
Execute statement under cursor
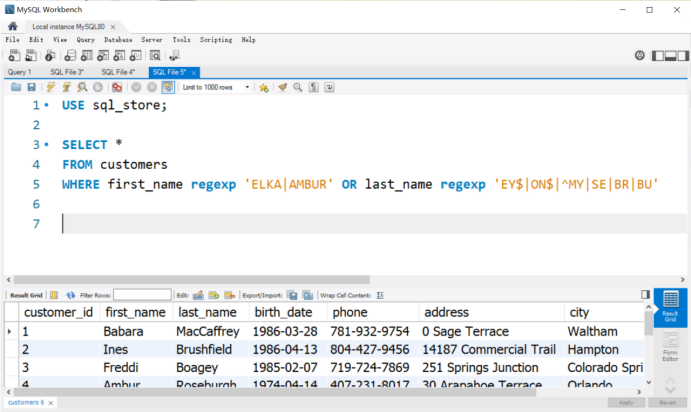67,87
